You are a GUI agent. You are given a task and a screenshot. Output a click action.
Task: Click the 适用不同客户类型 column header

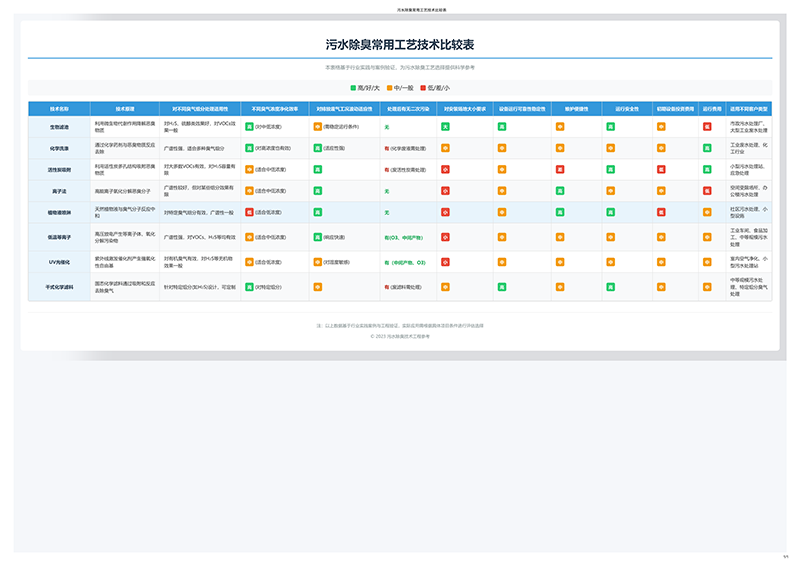pyautogui.click(x=749, y=107)
